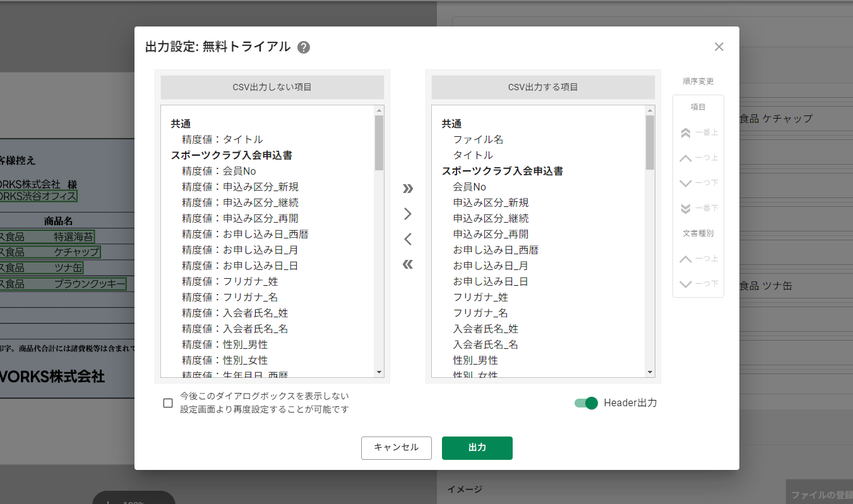Select 精度値：お申し込み日_西暦 item

click(245, 234)
